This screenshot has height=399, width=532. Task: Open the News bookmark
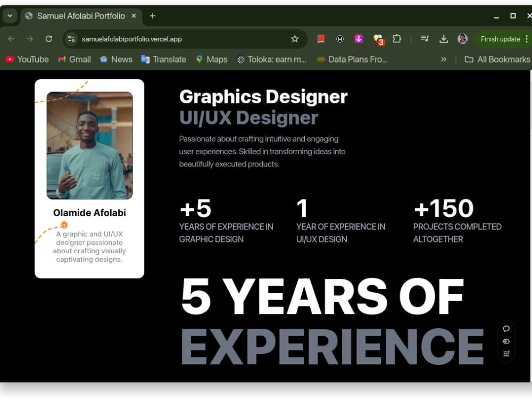point(116,60)
